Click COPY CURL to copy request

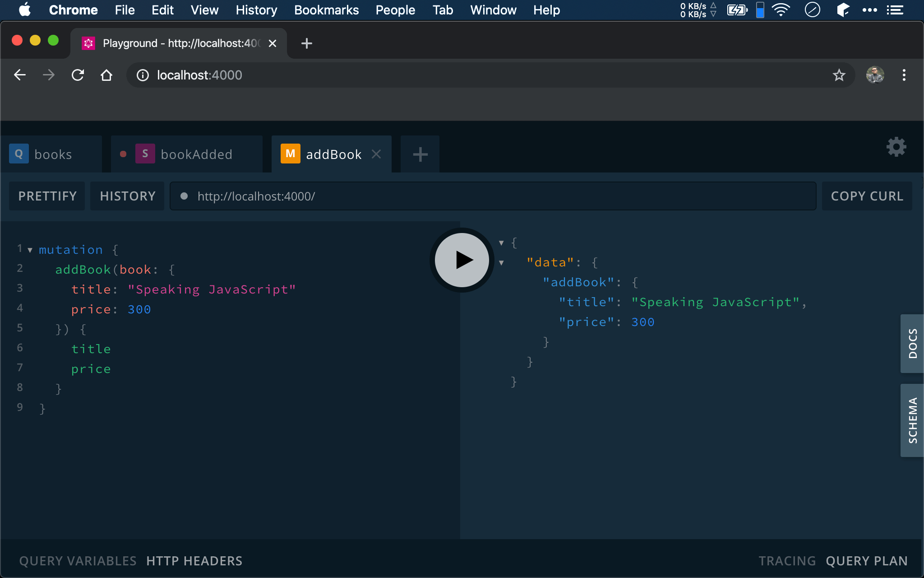(x=867, y=196)
